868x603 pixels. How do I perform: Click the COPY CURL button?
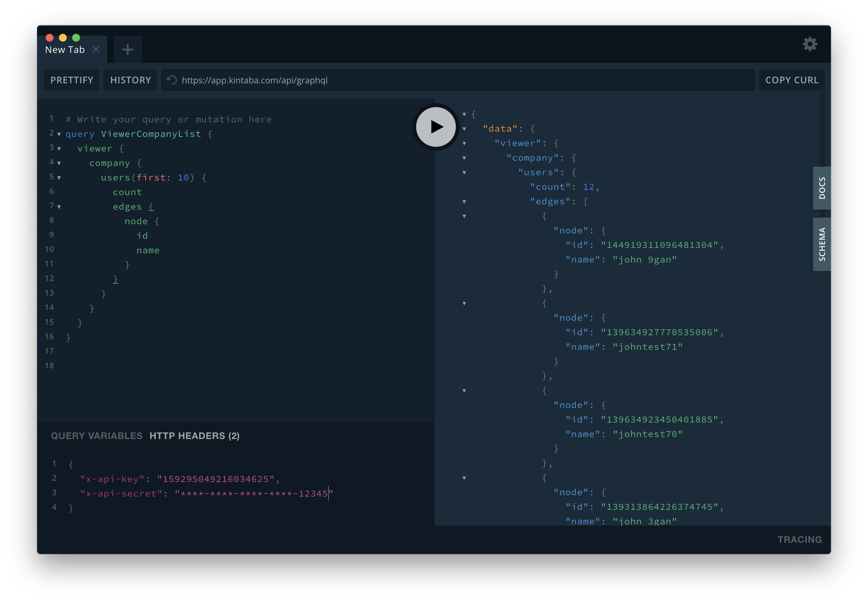792,80
